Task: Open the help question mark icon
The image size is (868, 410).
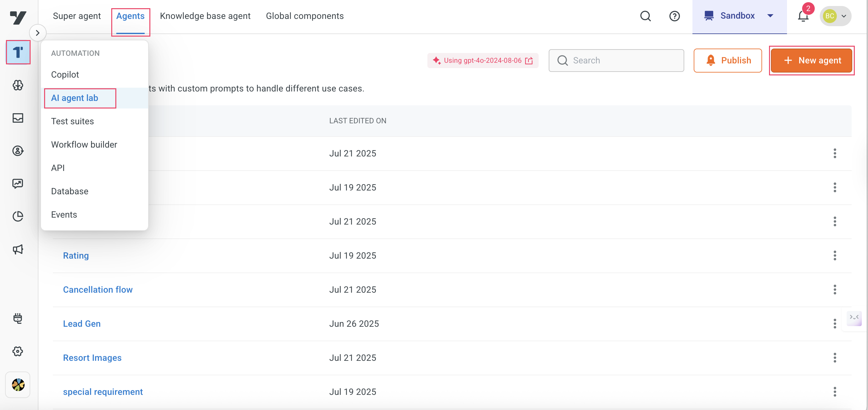Action: [674, 16]
